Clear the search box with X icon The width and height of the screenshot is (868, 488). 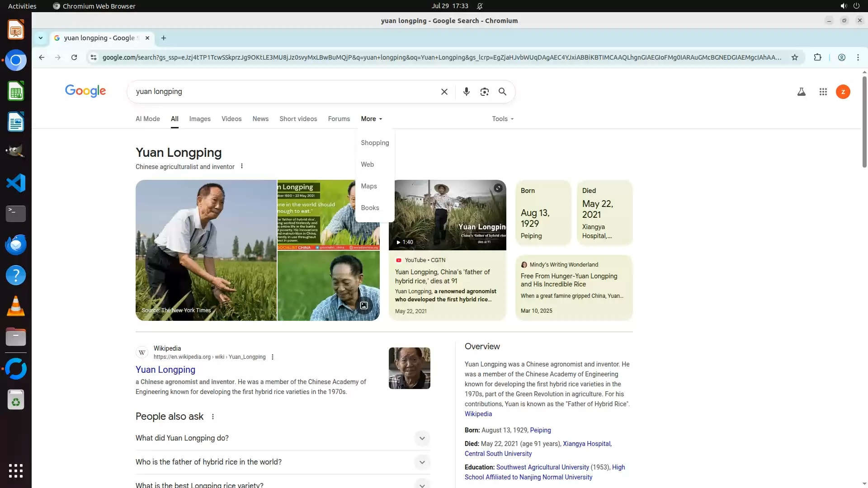[444, 92]
